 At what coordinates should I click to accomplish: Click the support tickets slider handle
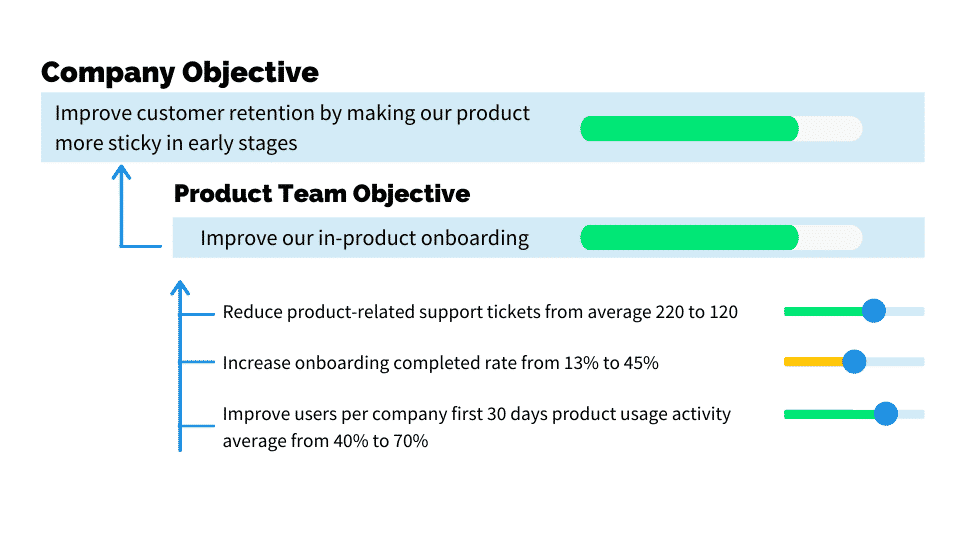(x=874, y=311)
